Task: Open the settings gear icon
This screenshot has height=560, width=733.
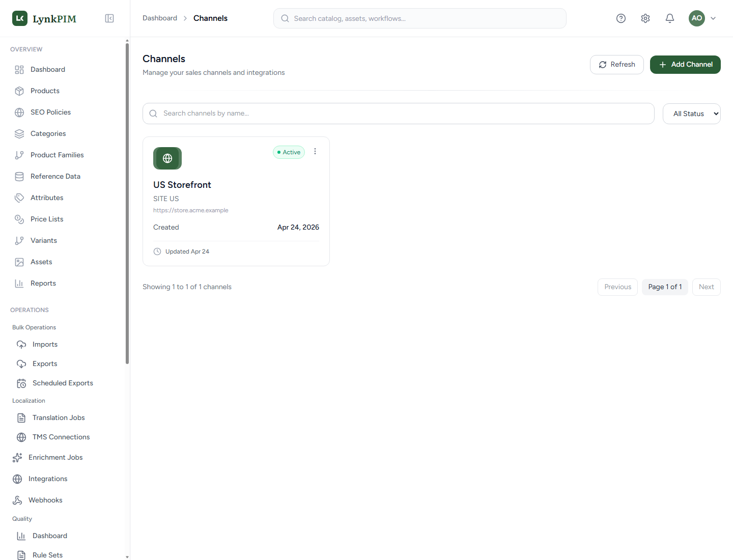Action: coord(645,18)
